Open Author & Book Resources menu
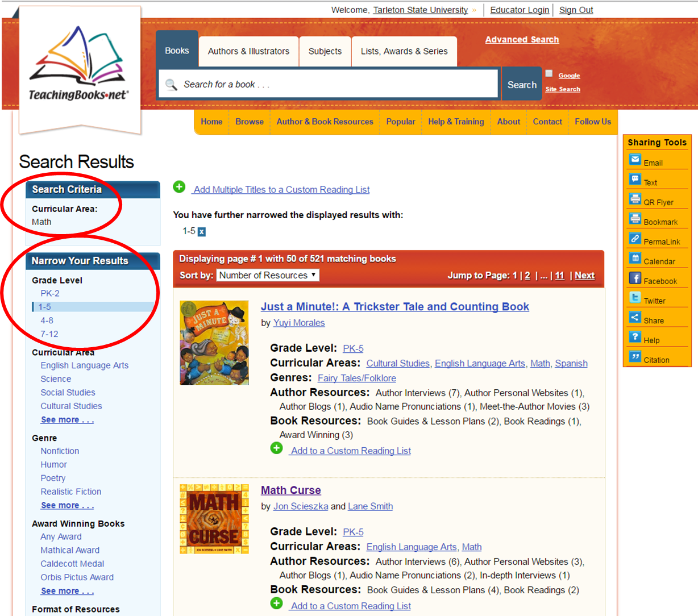 tap(325, 122)
